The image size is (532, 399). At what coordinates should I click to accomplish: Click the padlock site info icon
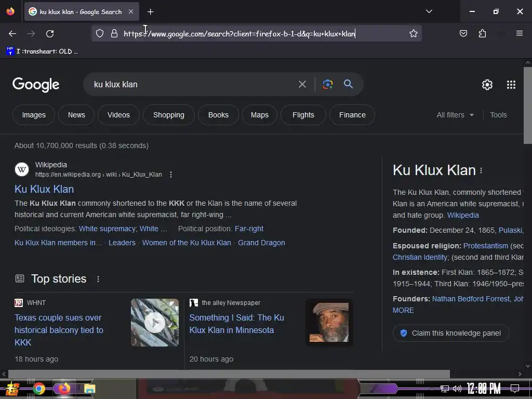pyautogui.click(x=114, y=33)
